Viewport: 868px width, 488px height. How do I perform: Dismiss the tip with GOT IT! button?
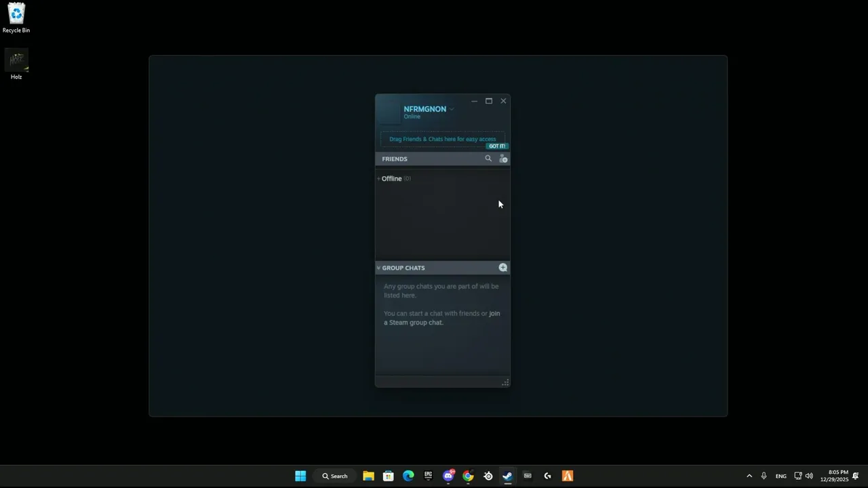[497, 146]
